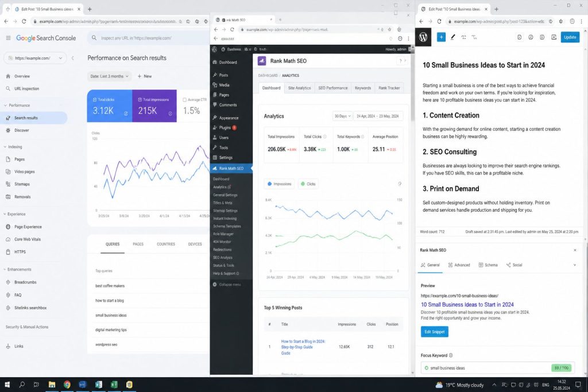Switch to Keywords tab in Rank Math
588x392 pixels.
(x=363, y=88)
